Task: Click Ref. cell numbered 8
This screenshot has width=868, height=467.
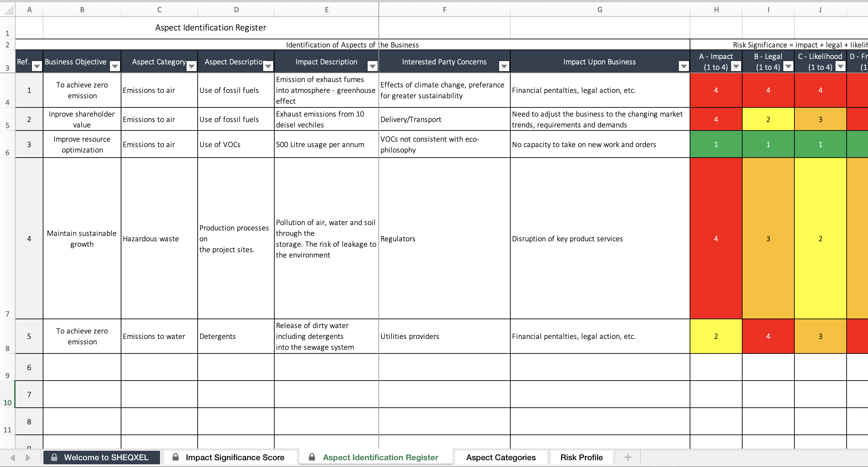Action: coord(29,422)
